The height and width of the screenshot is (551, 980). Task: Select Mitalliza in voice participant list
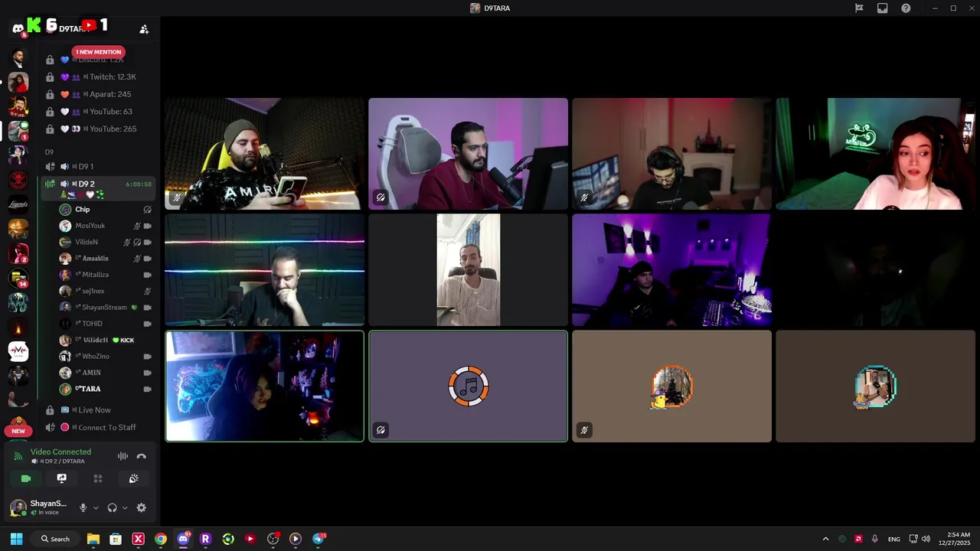[106, 275]
